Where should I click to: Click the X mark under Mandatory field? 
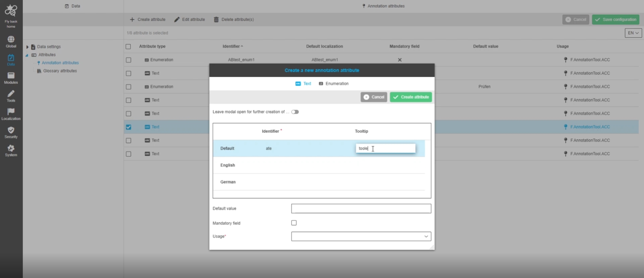(x=400, y=60)
